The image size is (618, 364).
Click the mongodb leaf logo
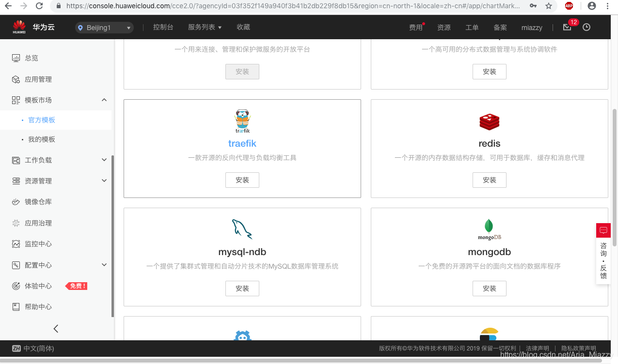point(490,229)
